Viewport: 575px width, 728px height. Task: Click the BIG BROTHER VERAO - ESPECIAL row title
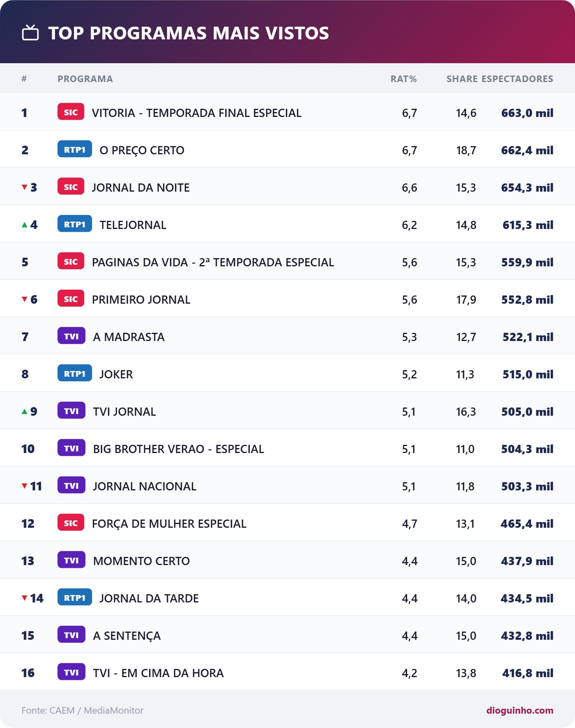179,449
